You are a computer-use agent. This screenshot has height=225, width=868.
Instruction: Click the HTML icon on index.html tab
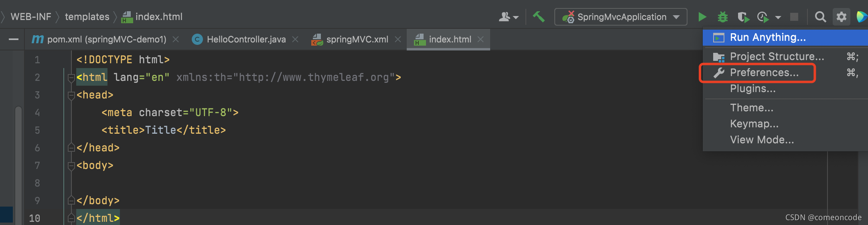point(420,39)
